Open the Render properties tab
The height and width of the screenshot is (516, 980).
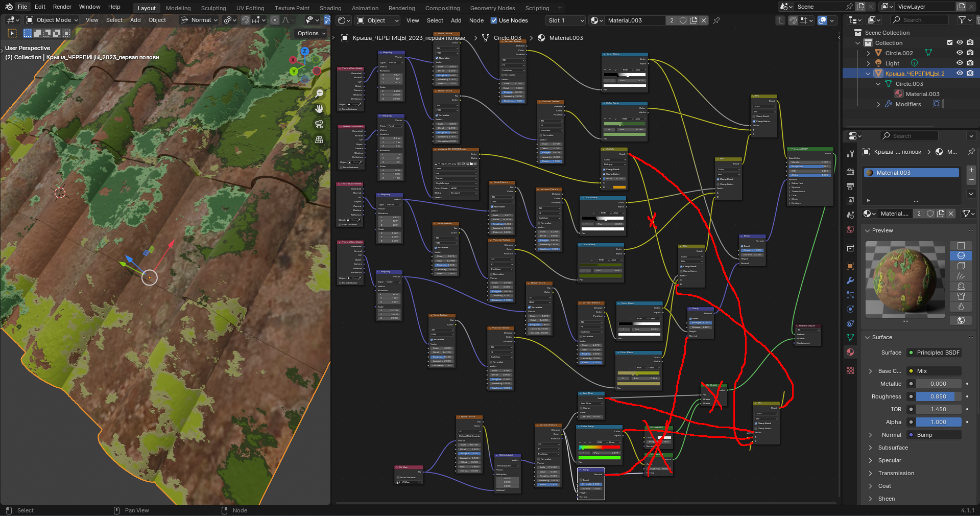(850, 172)
